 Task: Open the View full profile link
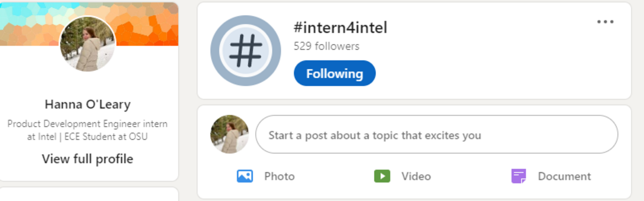[87, 159]
